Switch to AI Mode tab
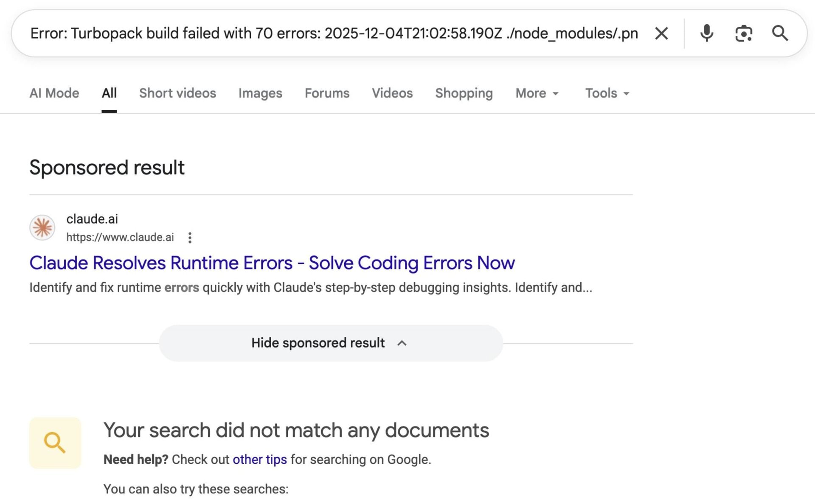The height and width of the screenshot is (504, 815). [54, 93]
